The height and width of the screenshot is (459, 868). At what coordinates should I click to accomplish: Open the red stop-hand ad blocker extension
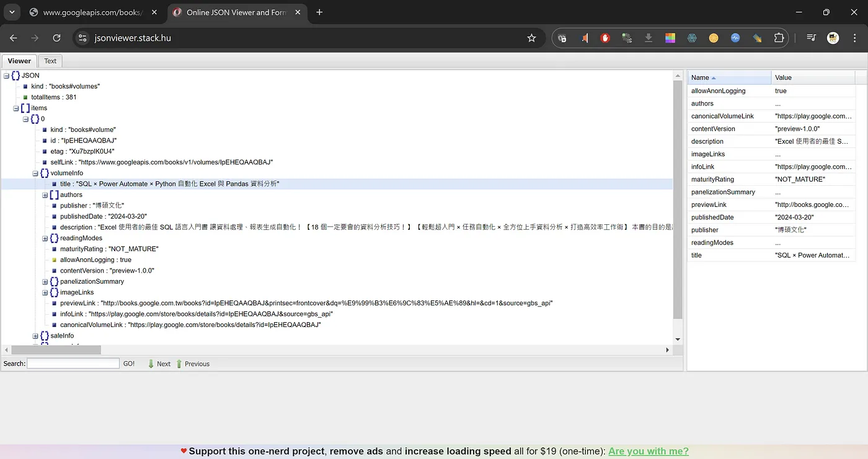pyautogui.click(x=605, y=38)
